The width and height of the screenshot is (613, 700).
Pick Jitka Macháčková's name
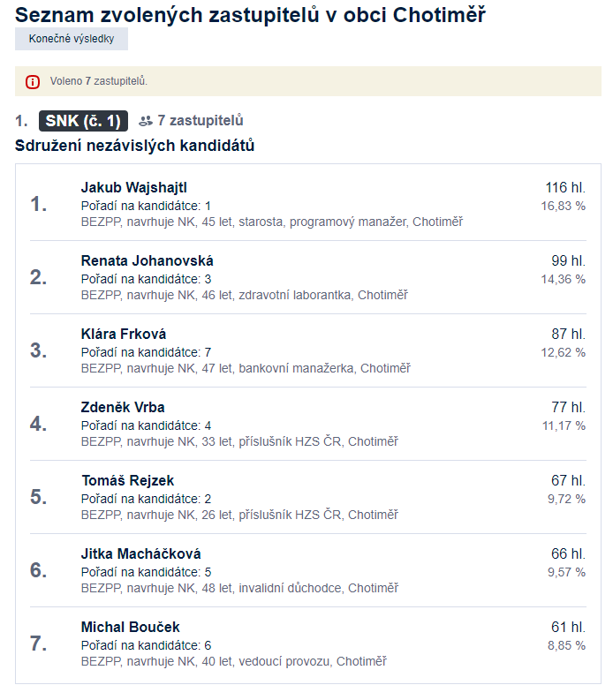point(140,553)
